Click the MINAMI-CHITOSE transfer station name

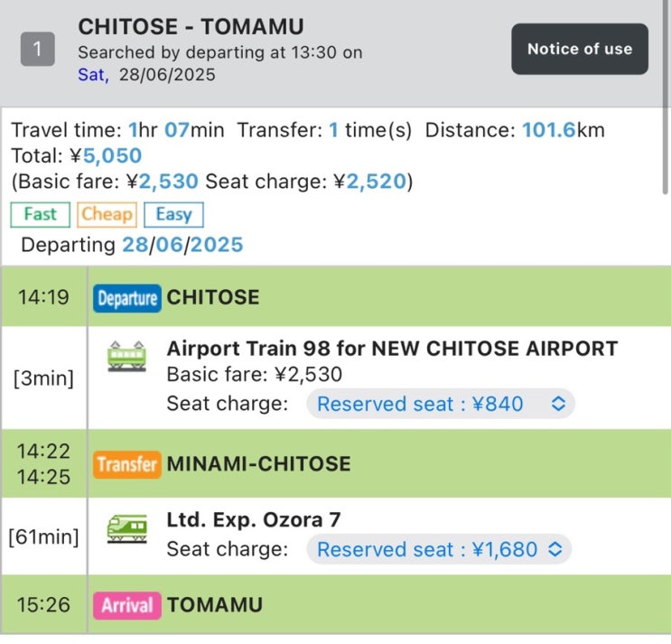coord(258,464)
